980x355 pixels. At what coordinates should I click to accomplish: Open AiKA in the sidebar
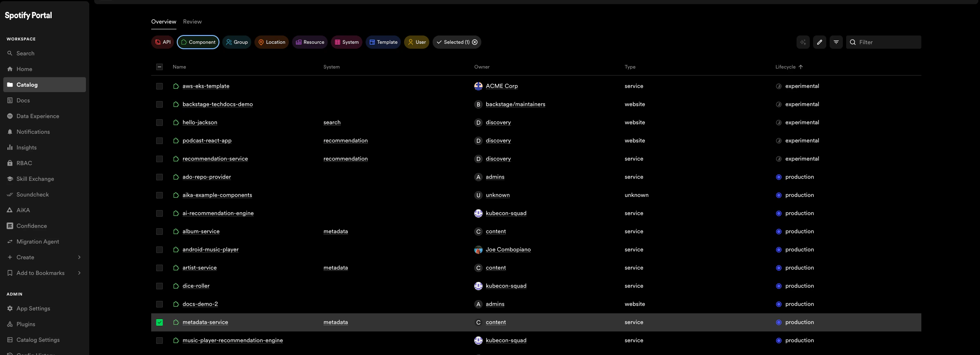pyautogui.click(x=45, y=210)
